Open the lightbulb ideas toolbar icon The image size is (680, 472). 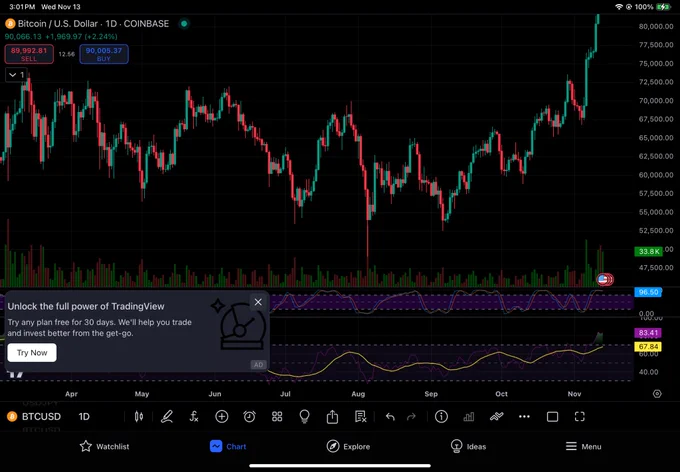[304, 417]
